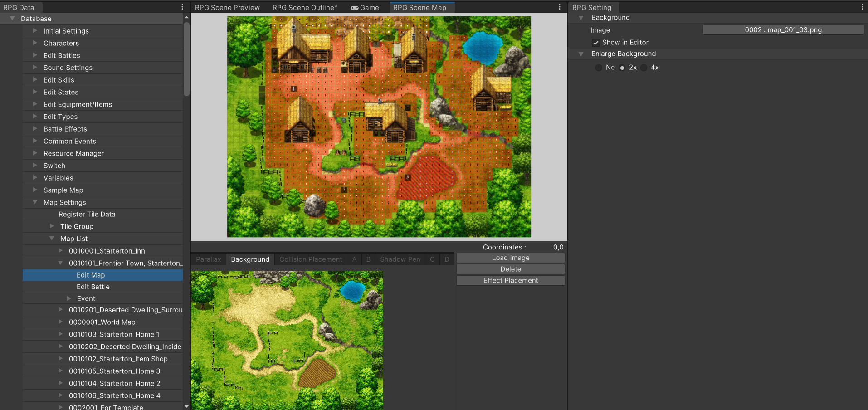This screenshot has width=868, height=410.
Task: Click the database tree scrollbar thumb
Action: (186, 59)
